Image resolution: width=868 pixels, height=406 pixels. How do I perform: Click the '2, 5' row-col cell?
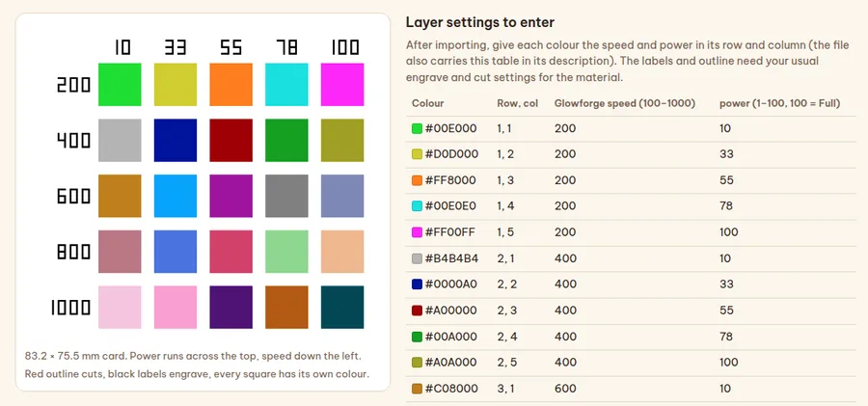pyautogui.click(x=506, y=363)
